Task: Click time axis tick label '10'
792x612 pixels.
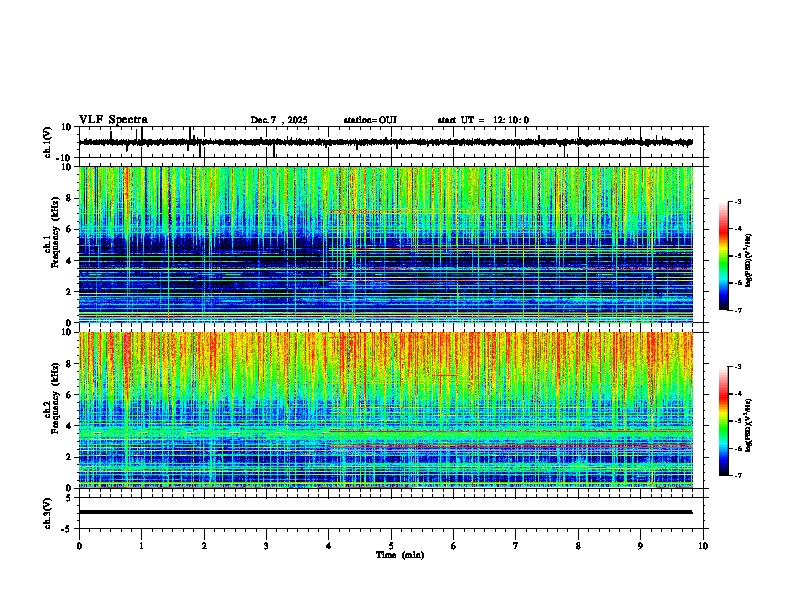Action: [703, 546]
